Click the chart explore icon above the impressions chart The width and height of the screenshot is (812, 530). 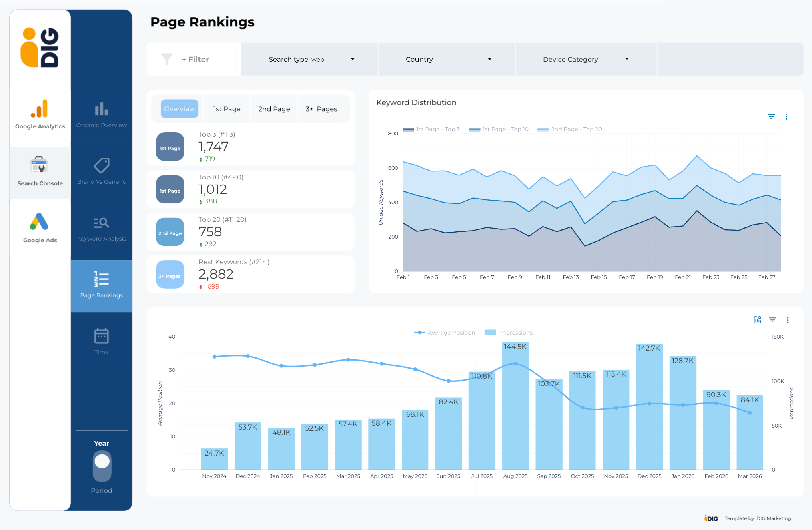[757, 320]
